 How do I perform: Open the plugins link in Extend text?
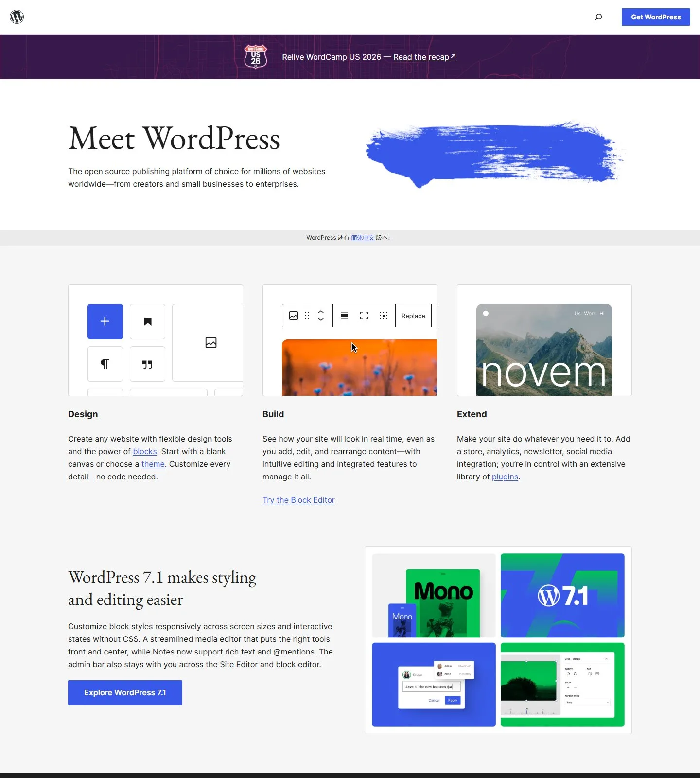coord(505,477)
